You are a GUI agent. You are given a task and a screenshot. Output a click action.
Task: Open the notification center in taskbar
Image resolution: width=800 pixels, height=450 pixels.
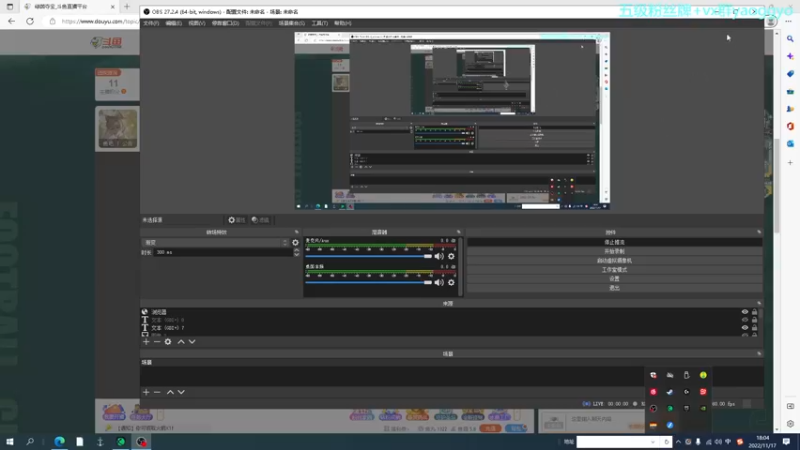point(786,441)
